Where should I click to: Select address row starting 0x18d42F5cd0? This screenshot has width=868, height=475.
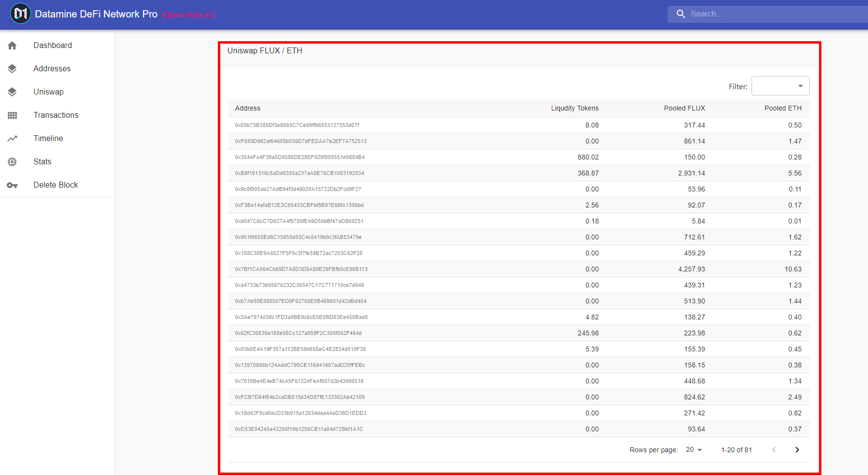tap(518, 413)
